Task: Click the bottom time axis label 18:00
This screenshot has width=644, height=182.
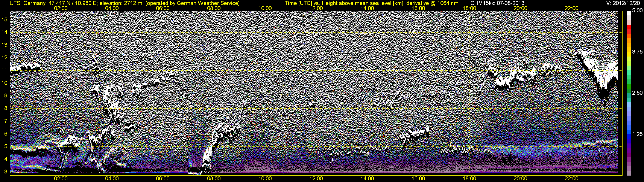Action: 469,179
